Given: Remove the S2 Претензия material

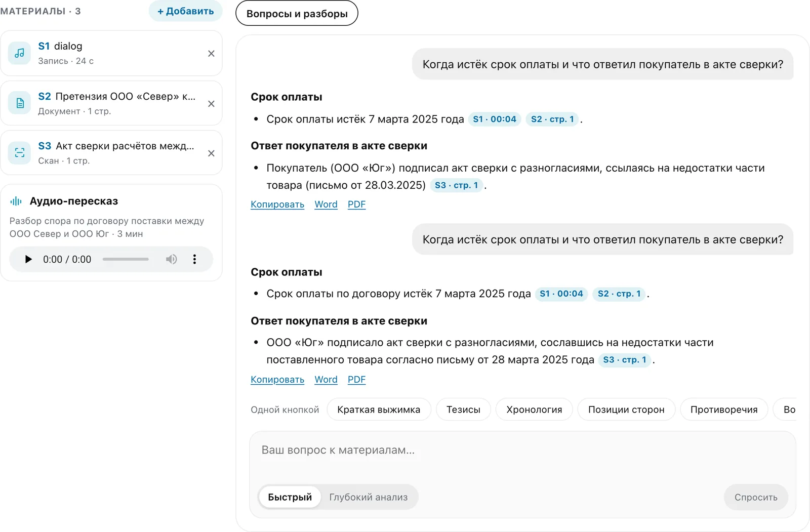Looking at the screenshot, I should [211, 104].
